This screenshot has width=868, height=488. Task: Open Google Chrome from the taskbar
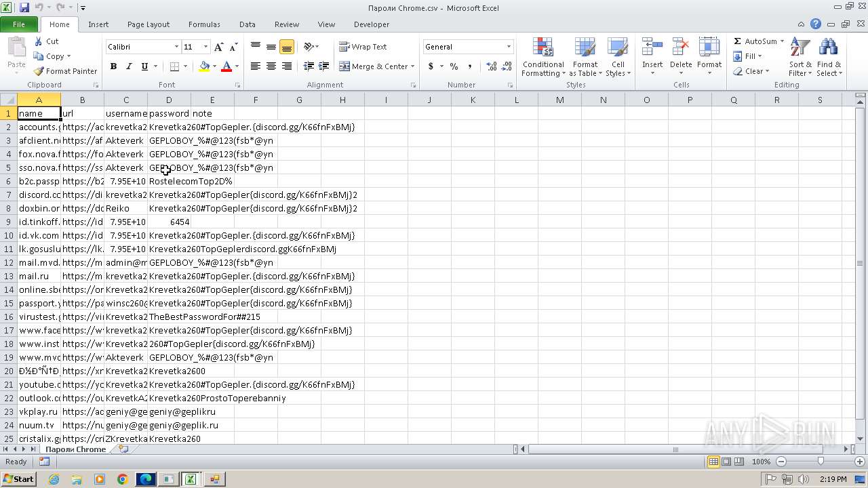click(123, 479)
